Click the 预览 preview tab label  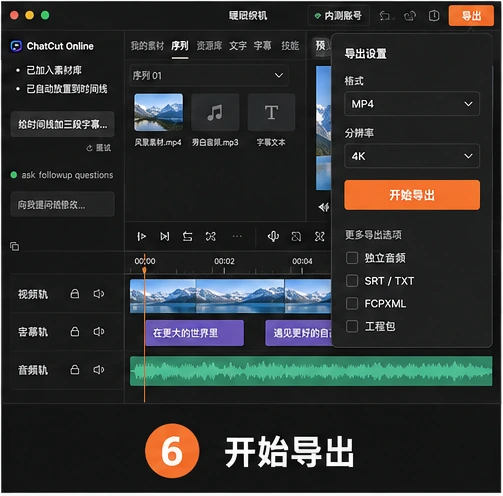tap(323, 46)
